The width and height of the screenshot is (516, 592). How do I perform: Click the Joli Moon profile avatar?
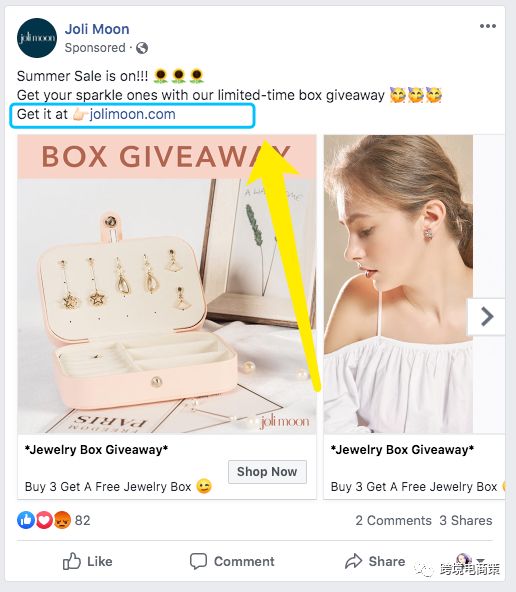pos(37,38)
